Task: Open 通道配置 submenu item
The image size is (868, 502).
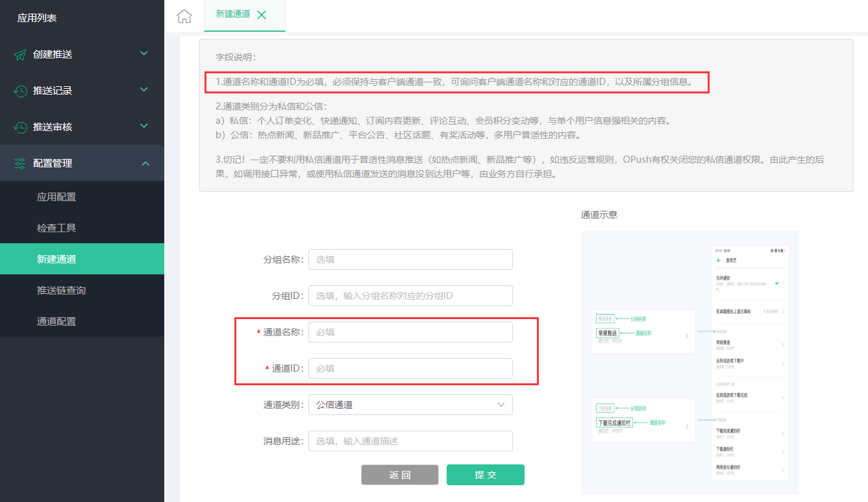Action: coord(82,321)
